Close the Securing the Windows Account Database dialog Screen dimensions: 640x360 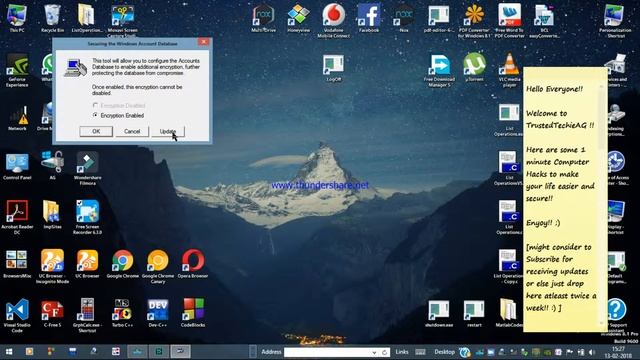[x=204, y=42]
